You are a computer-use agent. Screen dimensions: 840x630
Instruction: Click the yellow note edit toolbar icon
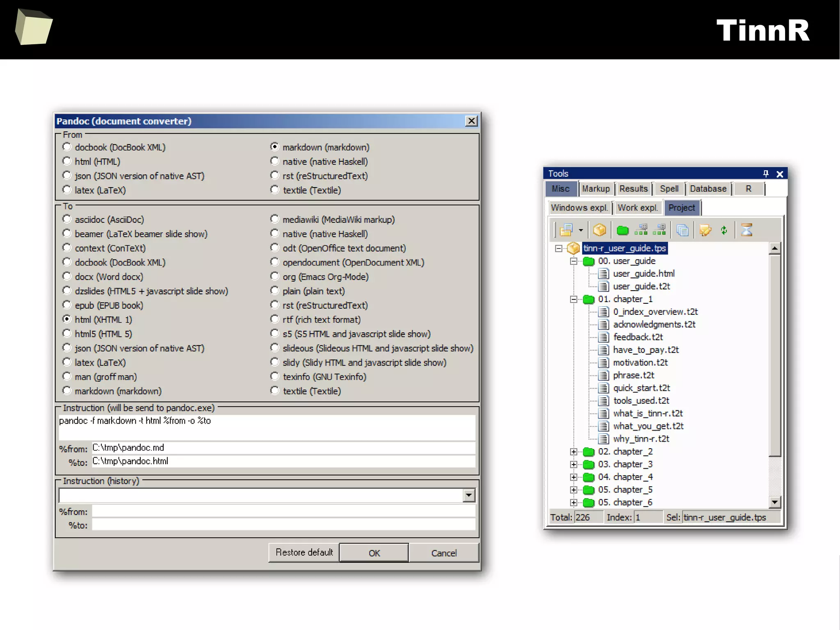705,230
